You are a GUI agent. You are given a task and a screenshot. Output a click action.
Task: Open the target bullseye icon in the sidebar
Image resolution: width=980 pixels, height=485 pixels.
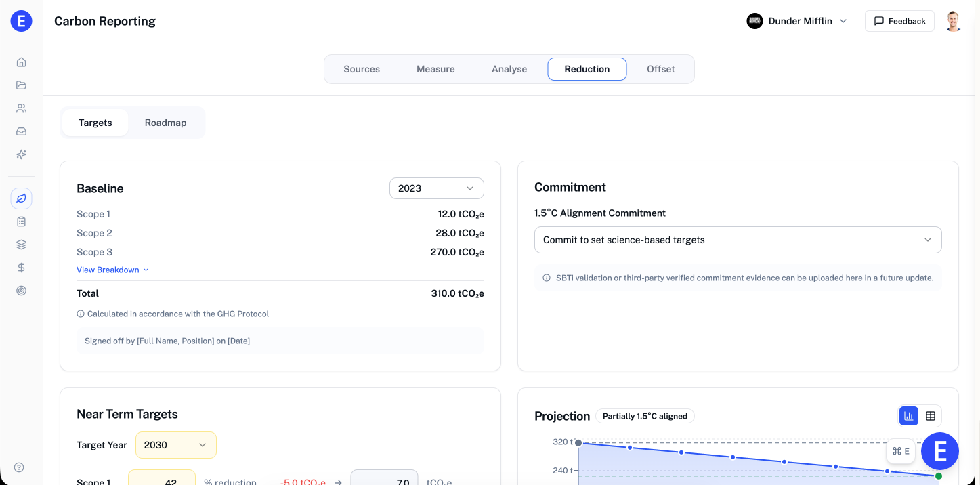(22, 291)
